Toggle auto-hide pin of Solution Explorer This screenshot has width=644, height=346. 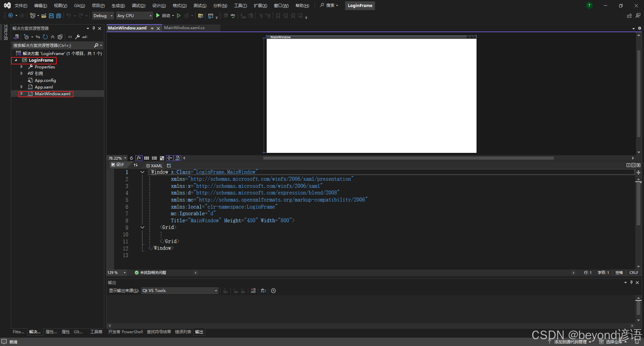[94, 28]
